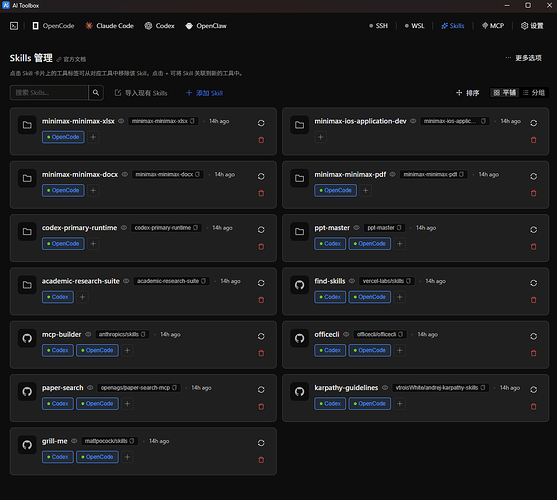Delete minimax-minimax-pdf skill
The image size is (557, 500).
[534, 193]
